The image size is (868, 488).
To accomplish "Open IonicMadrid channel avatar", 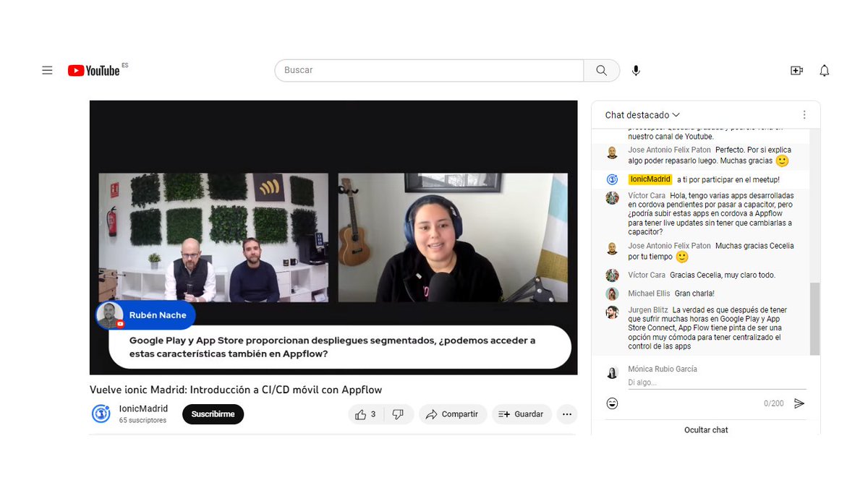I will 101,414.
